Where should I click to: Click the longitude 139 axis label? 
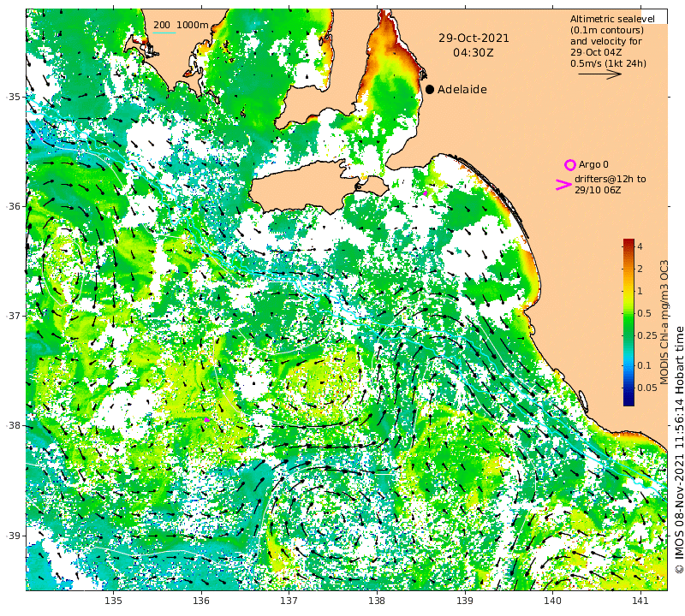tap(464, 601)
